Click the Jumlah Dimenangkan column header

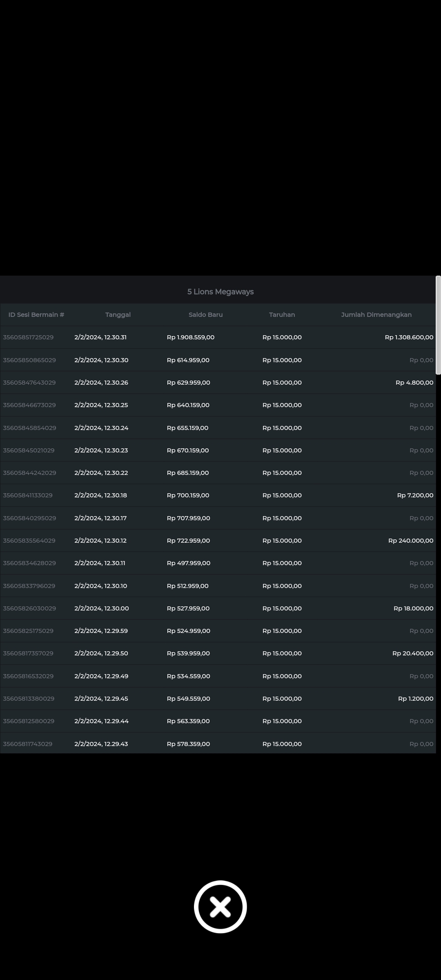[376, 315]
